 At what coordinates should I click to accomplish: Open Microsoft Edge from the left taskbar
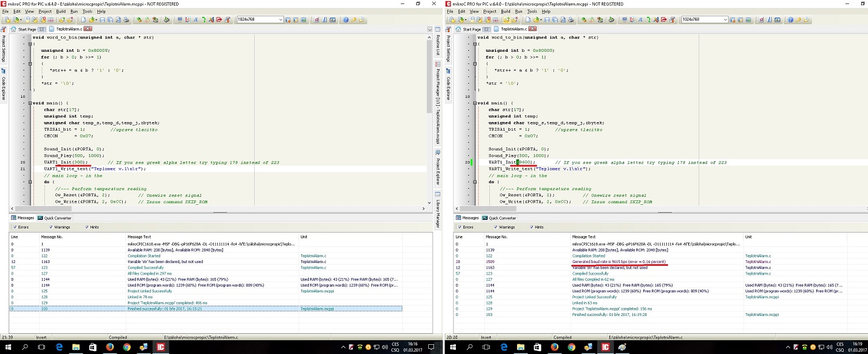tap(59, 347)
